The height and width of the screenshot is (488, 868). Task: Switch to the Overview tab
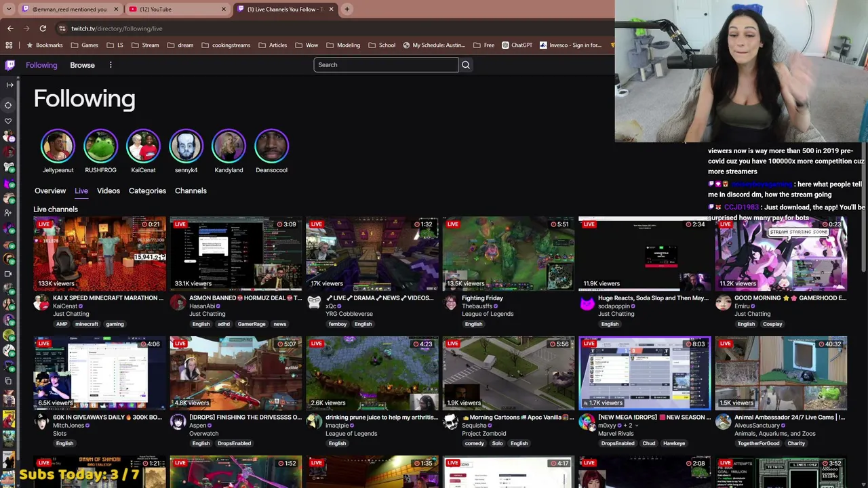[x=50, y=191]
